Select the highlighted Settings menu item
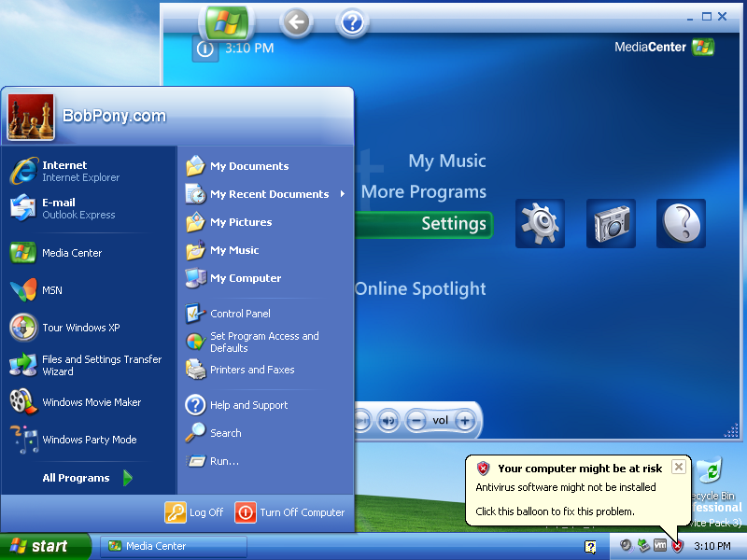Image resolution: width=747 pixels, height=560 pixels. click(x=424, y=224)
